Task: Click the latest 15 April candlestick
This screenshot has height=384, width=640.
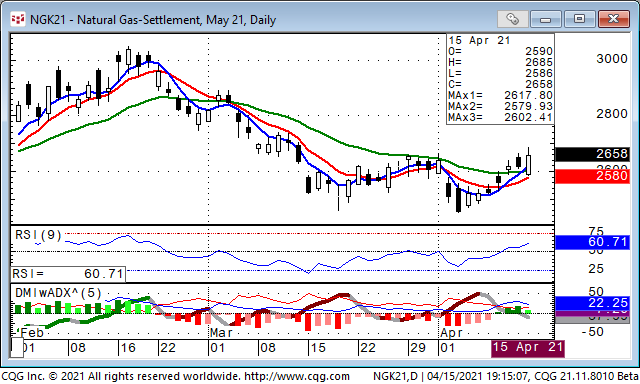Action: click(529, 164)
